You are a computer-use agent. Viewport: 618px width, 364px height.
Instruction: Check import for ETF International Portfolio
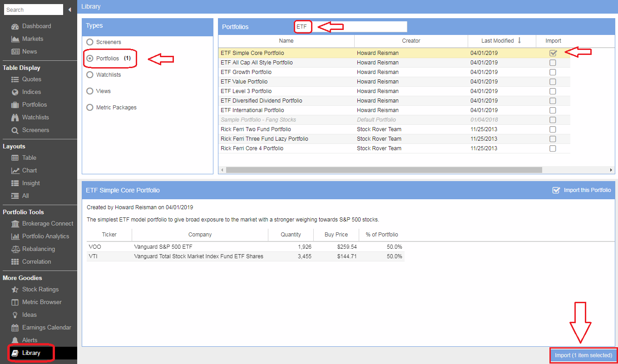coord(553,110)
